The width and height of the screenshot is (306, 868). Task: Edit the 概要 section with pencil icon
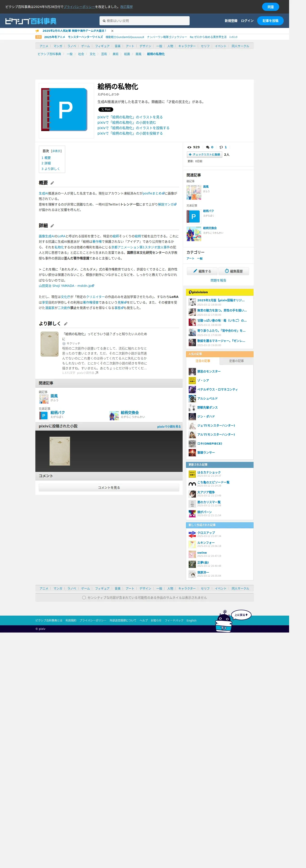52,183
